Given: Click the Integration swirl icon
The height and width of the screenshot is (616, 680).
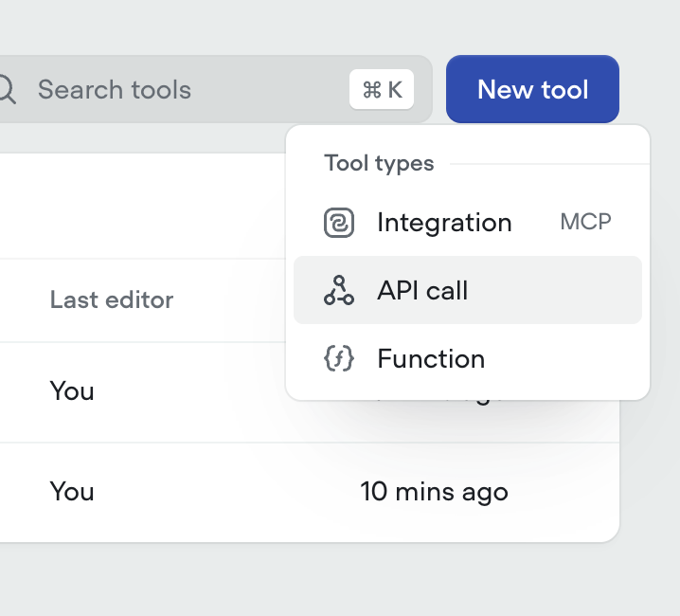Looking at the screenshot, I should (339, 223).
